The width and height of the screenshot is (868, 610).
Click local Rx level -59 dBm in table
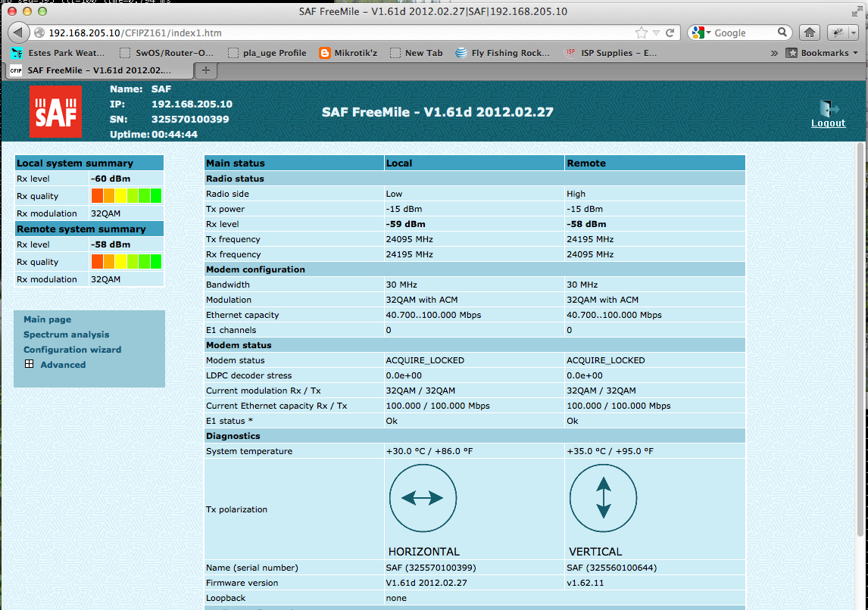406,225
